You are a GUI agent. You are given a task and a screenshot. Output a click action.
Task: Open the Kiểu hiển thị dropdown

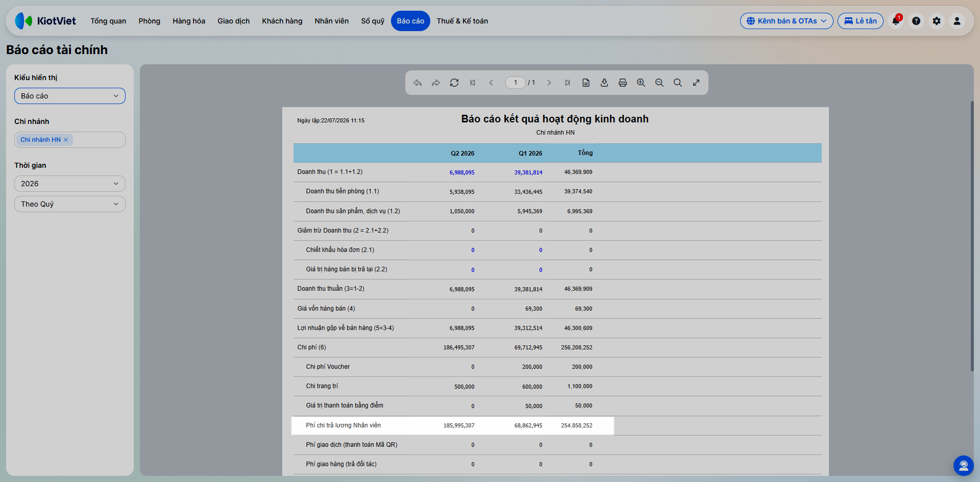(70, 96)
